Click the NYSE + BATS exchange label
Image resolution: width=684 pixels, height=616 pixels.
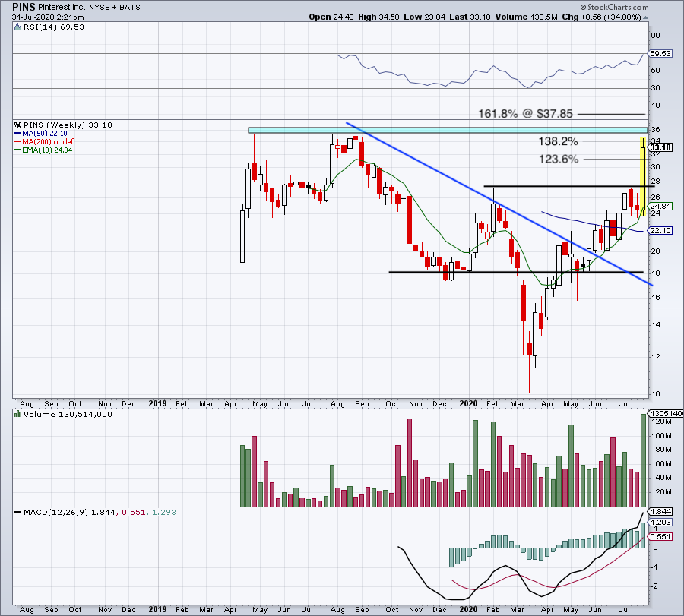tap(115, 8)
